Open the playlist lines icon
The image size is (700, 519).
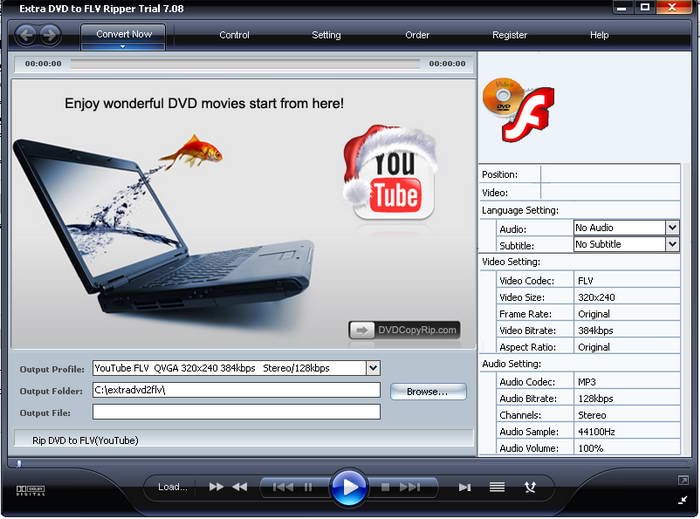click(x=497, y=487)
